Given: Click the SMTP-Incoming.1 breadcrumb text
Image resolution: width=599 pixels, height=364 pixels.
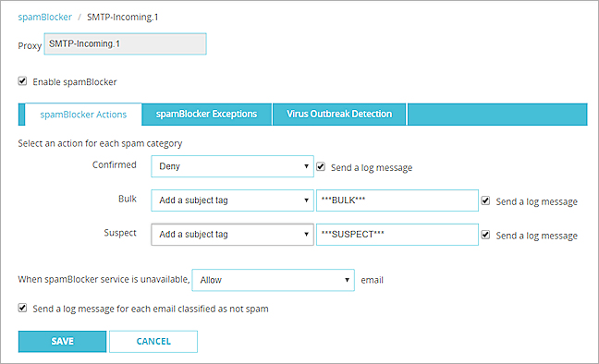Looking at the screenshot, I should point(123,18).
